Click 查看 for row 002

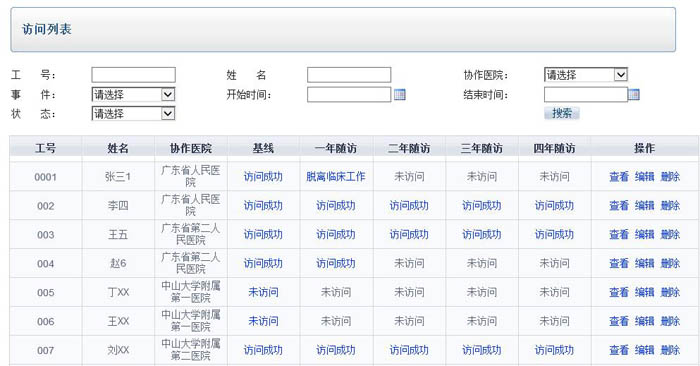(x=619, y=206)
